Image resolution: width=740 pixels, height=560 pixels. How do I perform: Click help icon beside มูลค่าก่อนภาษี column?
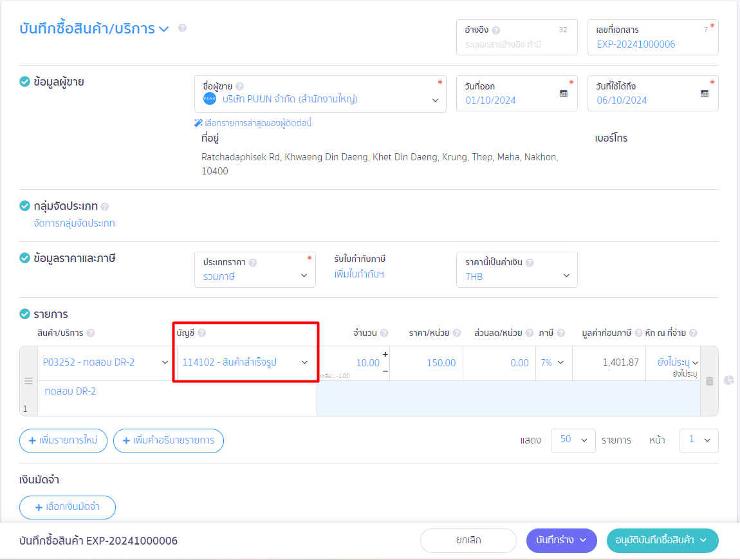(638, 333)
